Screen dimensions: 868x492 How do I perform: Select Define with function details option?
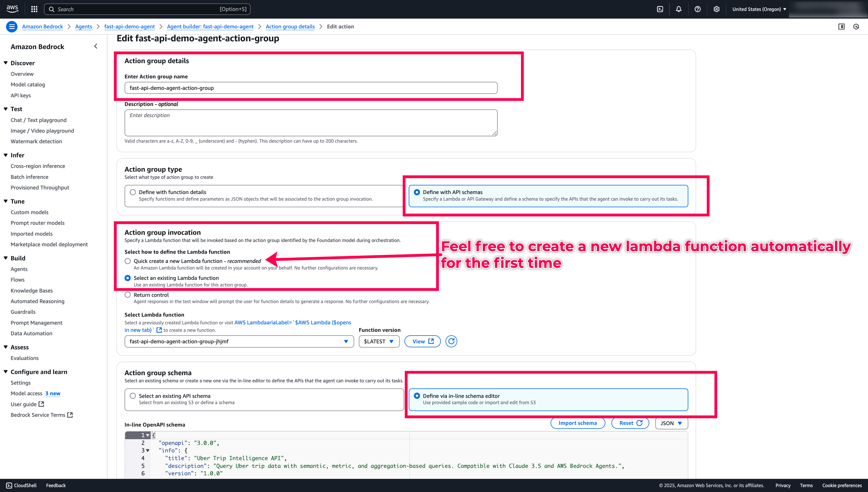[x=133, y=192]
